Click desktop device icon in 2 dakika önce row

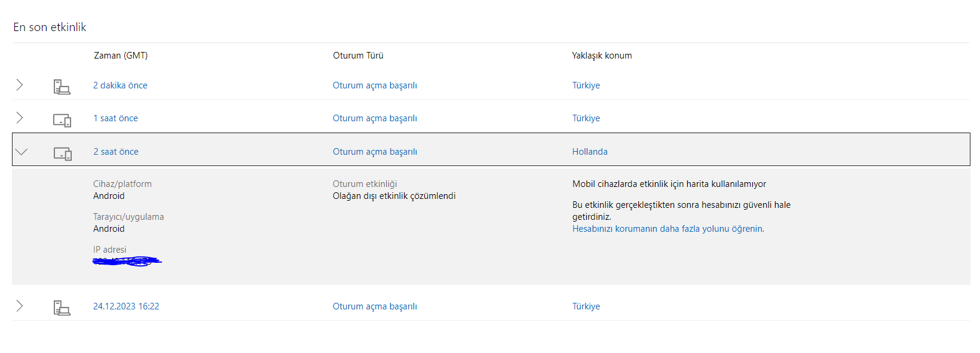[62, 87]
